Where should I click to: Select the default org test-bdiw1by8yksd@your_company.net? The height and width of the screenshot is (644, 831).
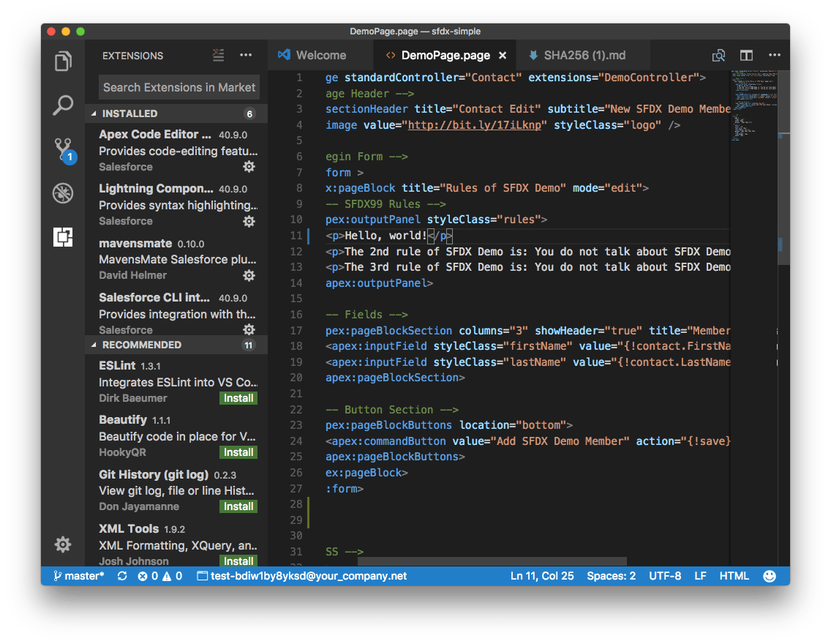[x=302, y=576]
